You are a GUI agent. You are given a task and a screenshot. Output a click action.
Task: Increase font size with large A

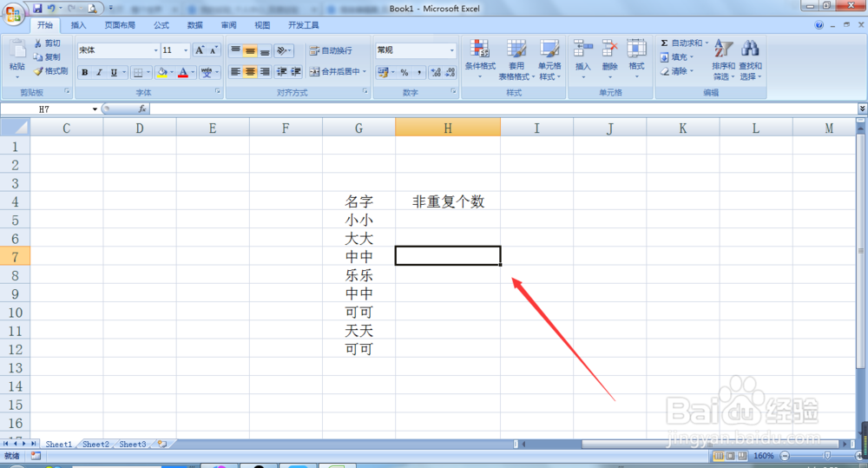click(x=200, y=50)
